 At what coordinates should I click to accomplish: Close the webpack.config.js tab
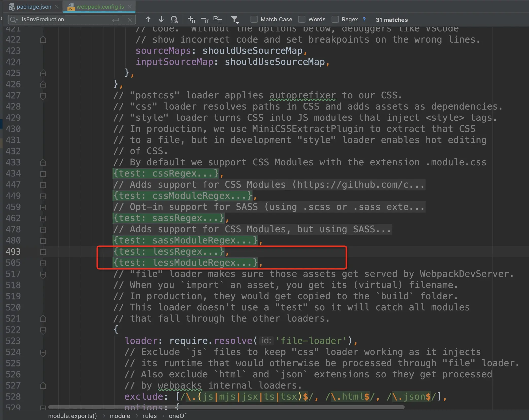[130, 7]
